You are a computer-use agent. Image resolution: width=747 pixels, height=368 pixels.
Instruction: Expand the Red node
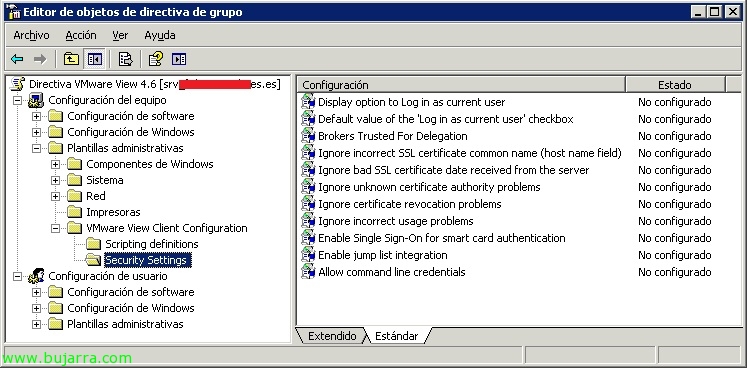(x=56, y=196)
